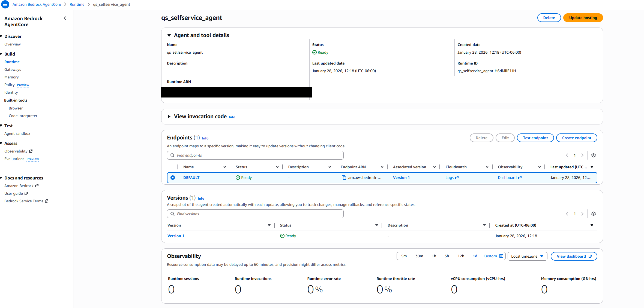The height and width of the screenshot is (308, 644).
Task: Open Agent sandbox in sidebar
Action: pos(17,133)
